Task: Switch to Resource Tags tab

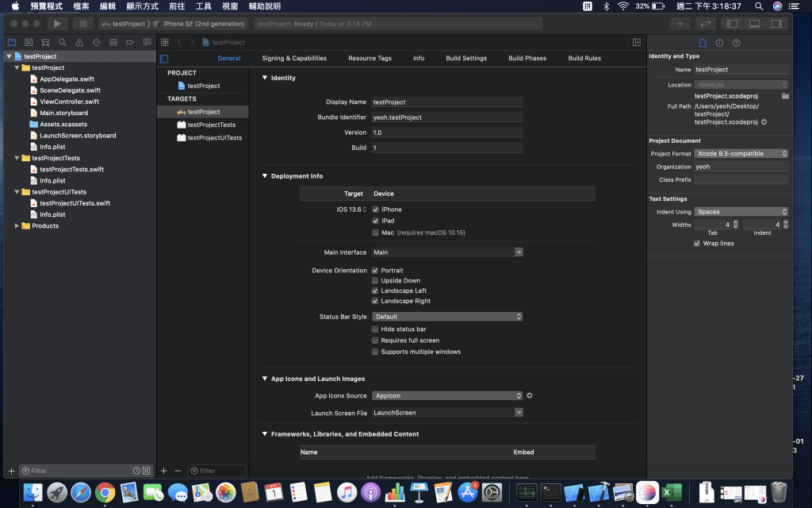Action: tap(370, 58)
